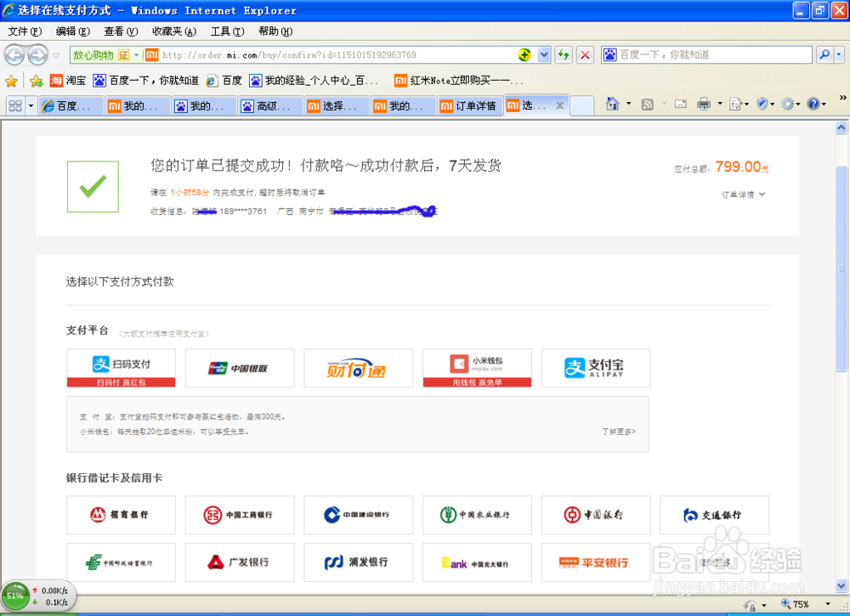
Task: Open the Home button dropdown arrow
Action: [629, 104]
